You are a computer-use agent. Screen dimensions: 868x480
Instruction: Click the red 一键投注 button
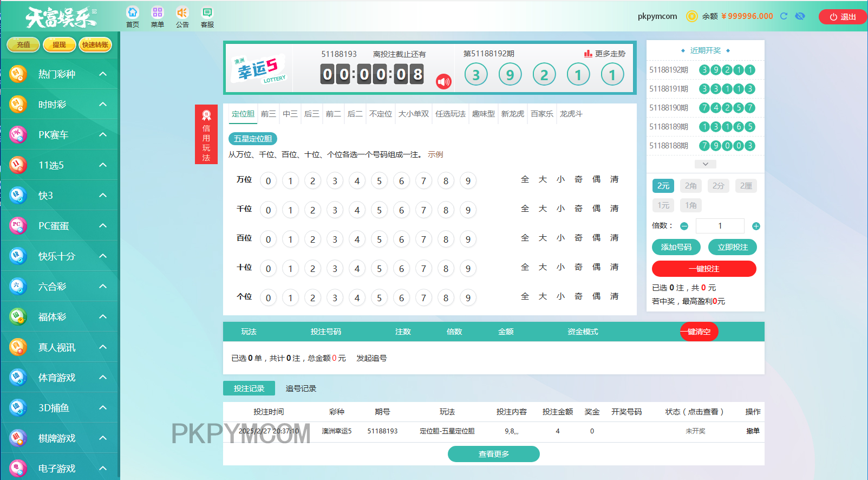pos(704,269)
